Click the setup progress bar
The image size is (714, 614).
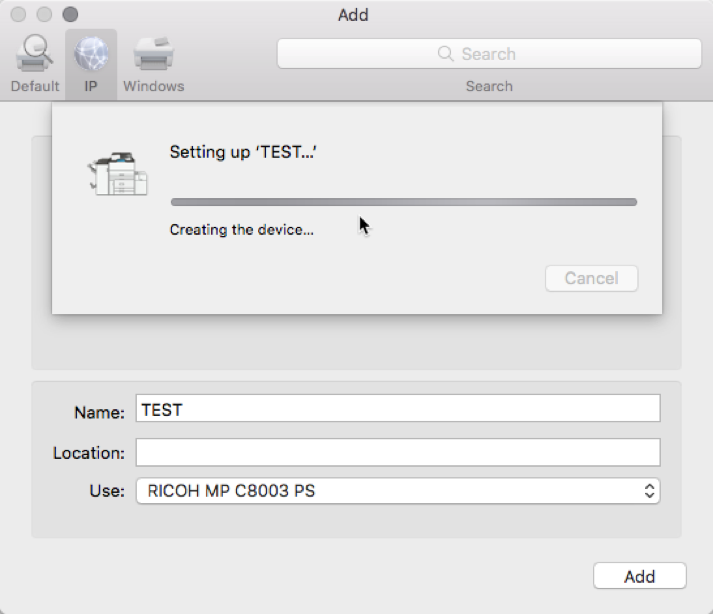click(x=404, y=202)
